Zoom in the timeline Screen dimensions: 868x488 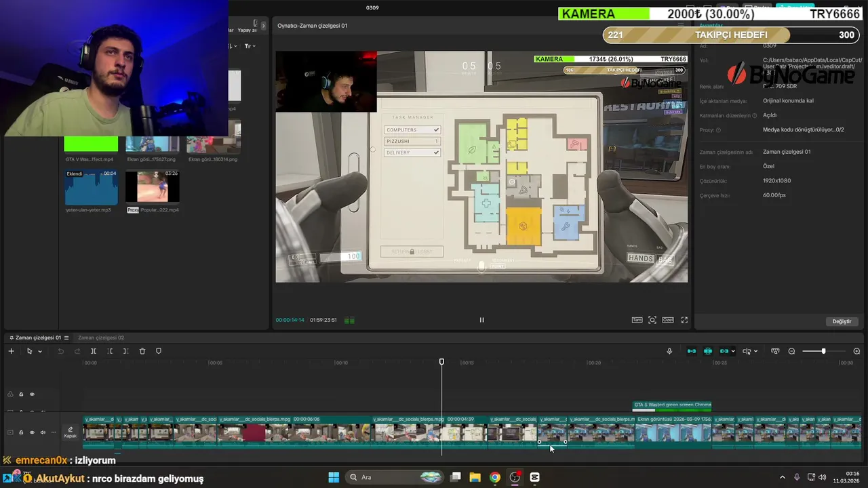coord(856,351)
